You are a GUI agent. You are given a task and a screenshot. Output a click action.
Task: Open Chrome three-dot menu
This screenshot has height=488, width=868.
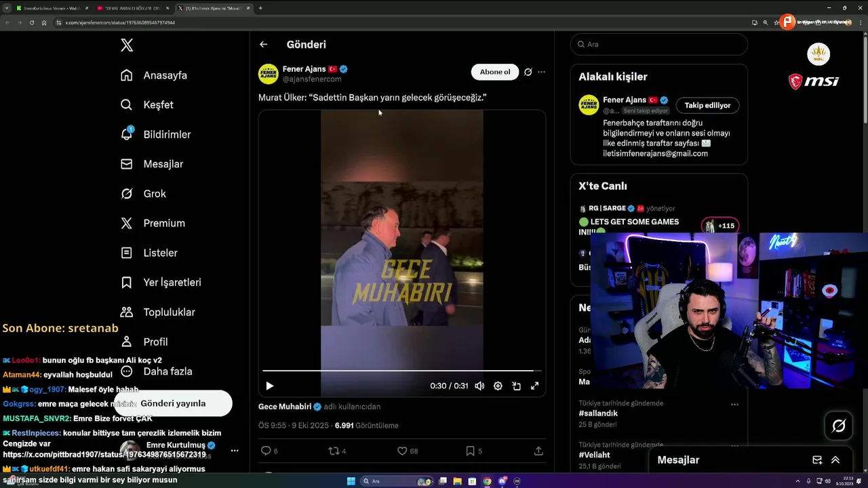pos(862,22)
